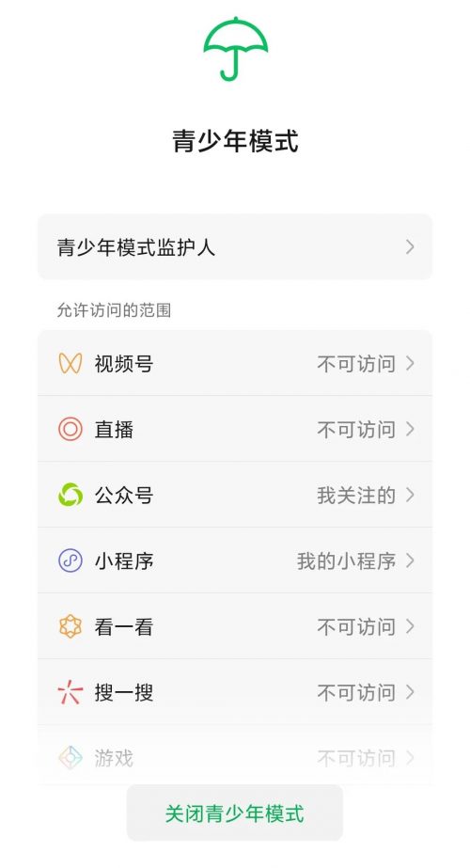
Task: Select the 公众号 menu row
Action: tap(235, 495)
